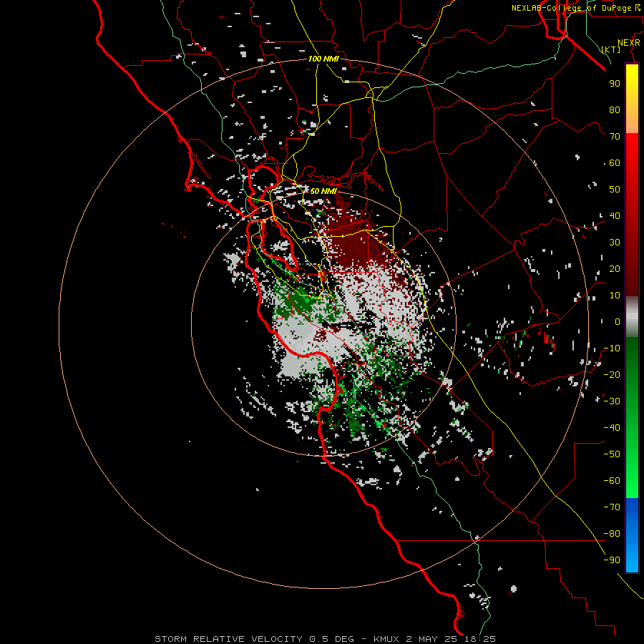Select the 50 NMI range ring label
Screen dimensions: 644x644
tap(323, 191)
